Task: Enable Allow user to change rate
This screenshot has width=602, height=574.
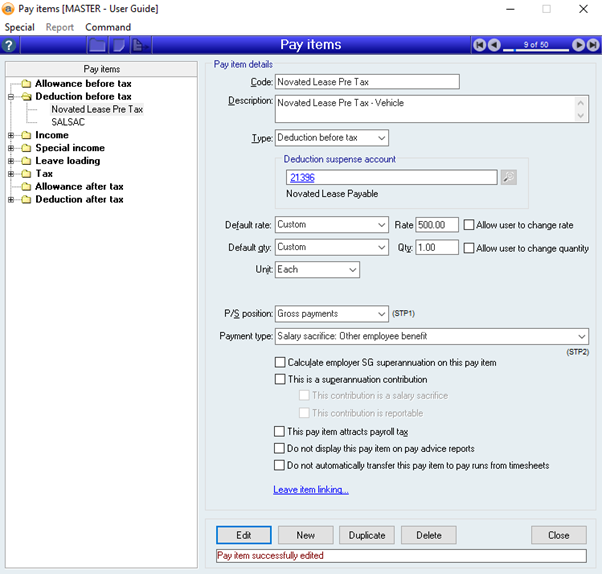Action: (469, 225)
